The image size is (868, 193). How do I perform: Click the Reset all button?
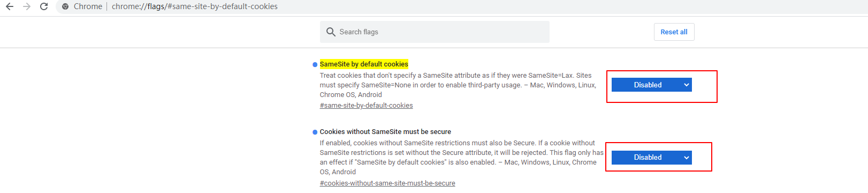(674, 32)
